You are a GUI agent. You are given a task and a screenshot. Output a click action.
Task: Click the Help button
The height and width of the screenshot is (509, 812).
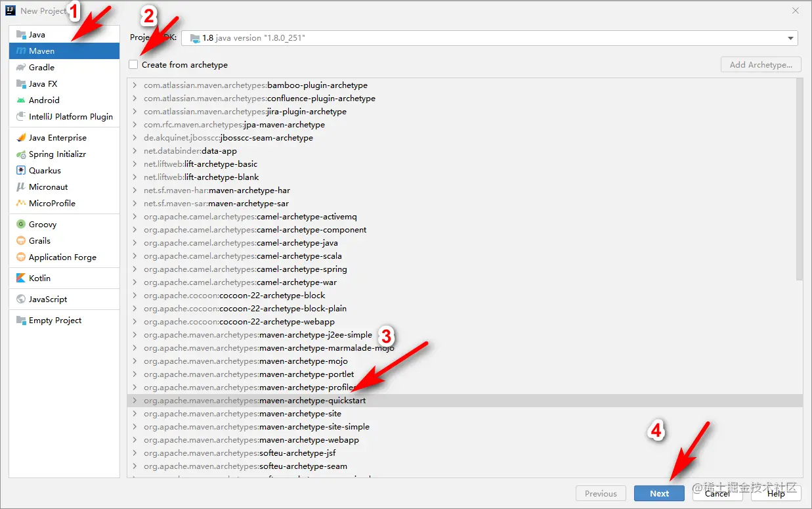776,494
